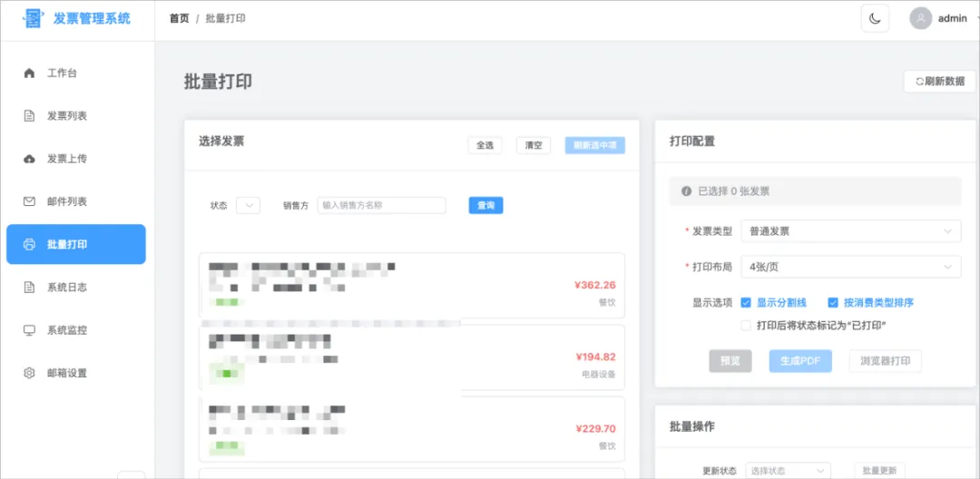
Task: Click the 选择发票 panel heading
Action: (221, 142)
